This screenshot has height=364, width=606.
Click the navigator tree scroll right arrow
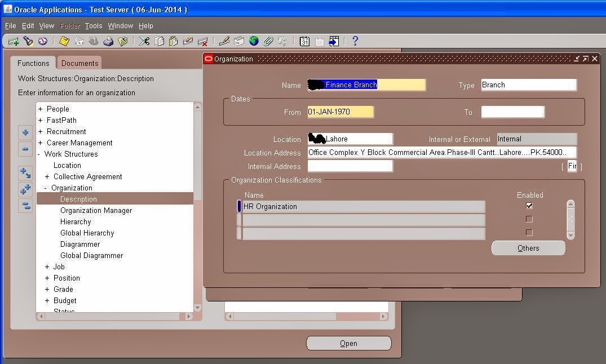pos(189,316)
